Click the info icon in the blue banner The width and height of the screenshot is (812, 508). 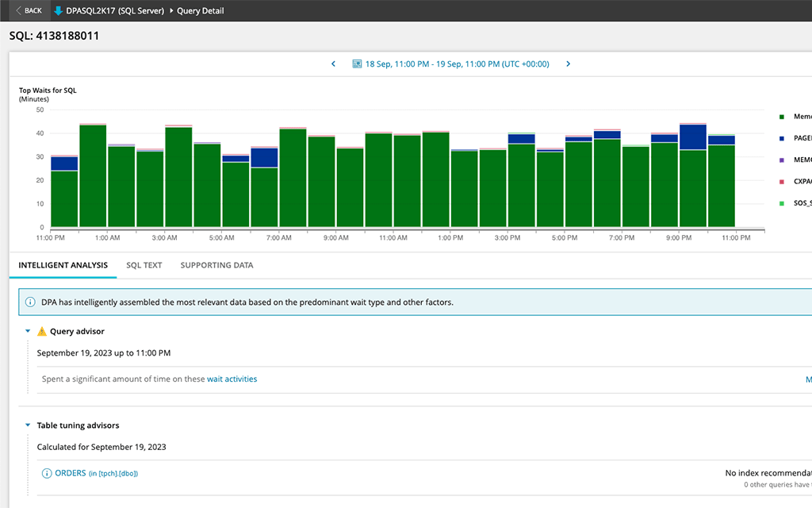pyautogui.click(x=31, y=302)
